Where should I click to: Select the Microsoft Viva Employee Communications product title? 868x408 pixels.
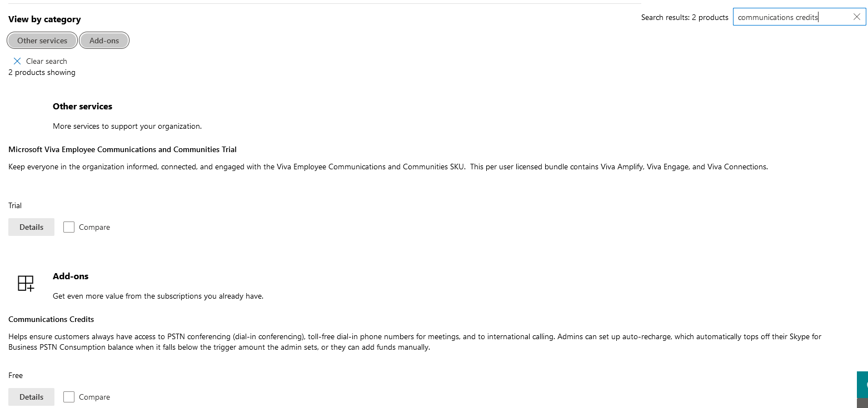[122, 149]
